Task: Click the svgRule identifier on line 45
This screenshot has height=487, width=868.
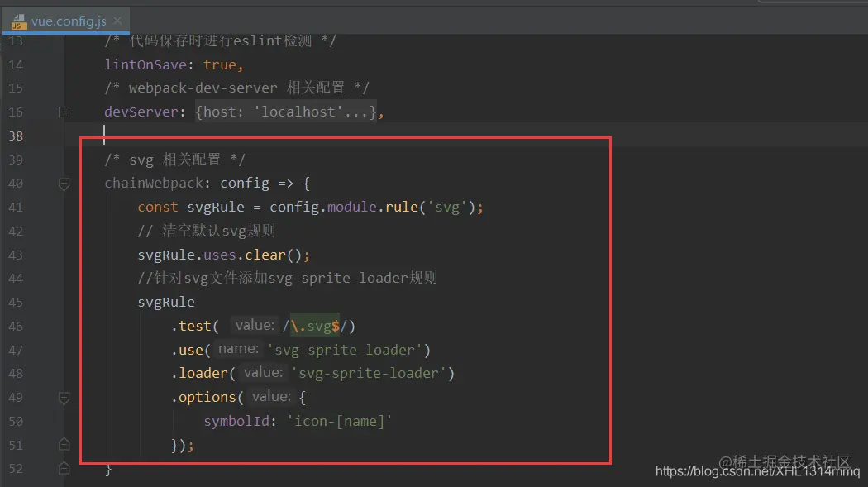Action: [166, 302]
